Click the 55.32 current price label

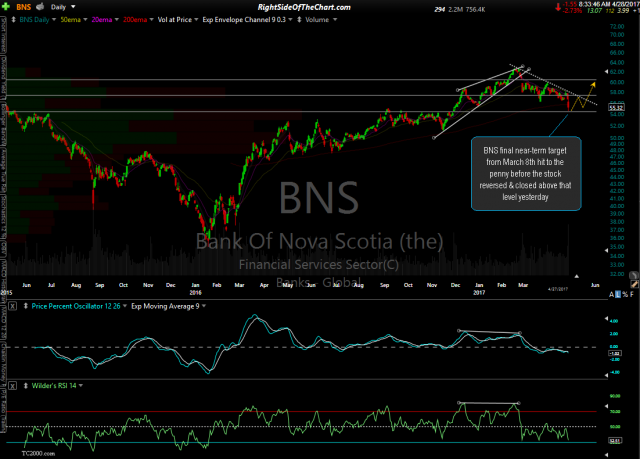pos(616,108)
